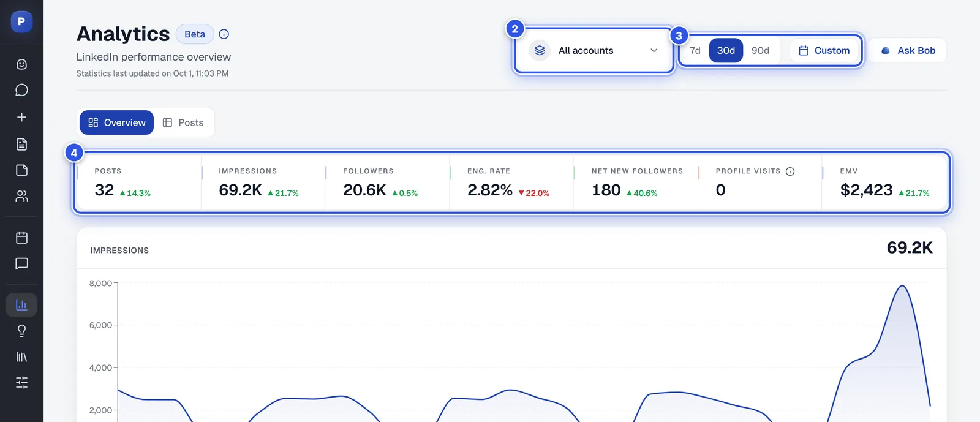Open the calendar sidebar icon
The width and height of the screenshot is (980, 422).
pyautogui.click(x=21, y=238)
